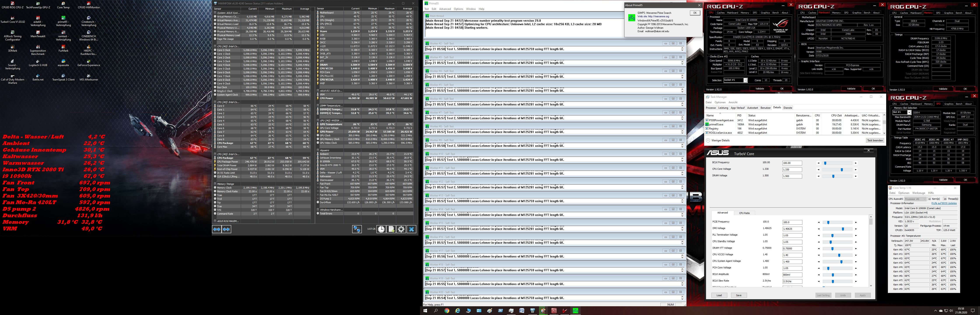The image size is (980, 315).
Task: Click taskbar search magnifier icon
Action: (x=436, y=310)
